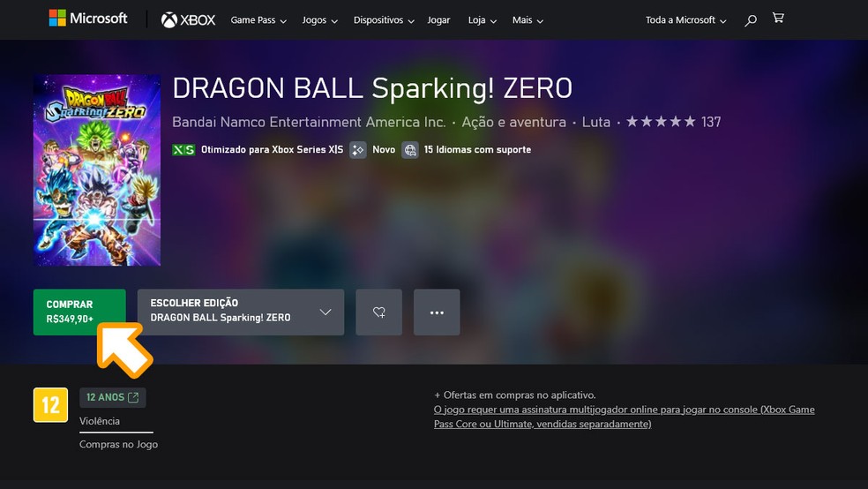
Task: Expand the Jogos menu
Action: point(319,20)
